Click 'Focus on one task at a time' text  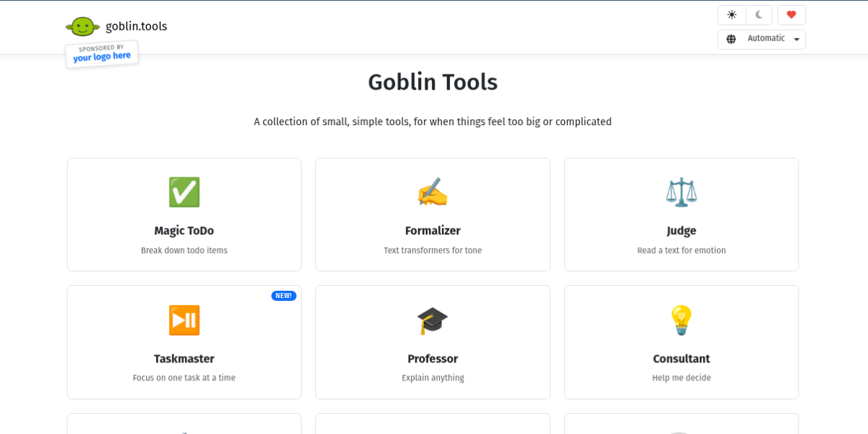(184, 378)
